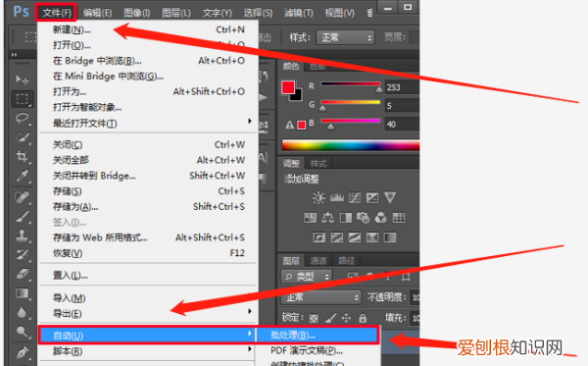Switch to the 路径 tab
Screen dimensions: 588x366
pyautogui.click(x=346, y=260)
